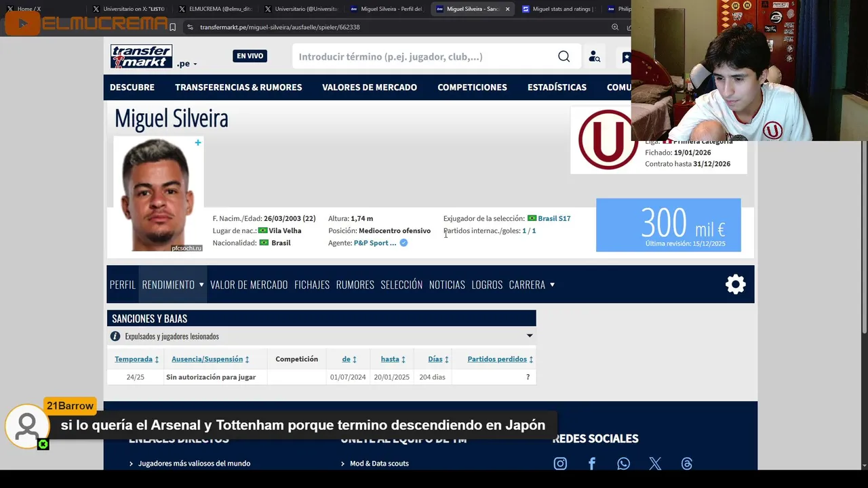Close the active Miguel Silveira browser tab
The height and width of the screenshot is (488, 868).
507,9
